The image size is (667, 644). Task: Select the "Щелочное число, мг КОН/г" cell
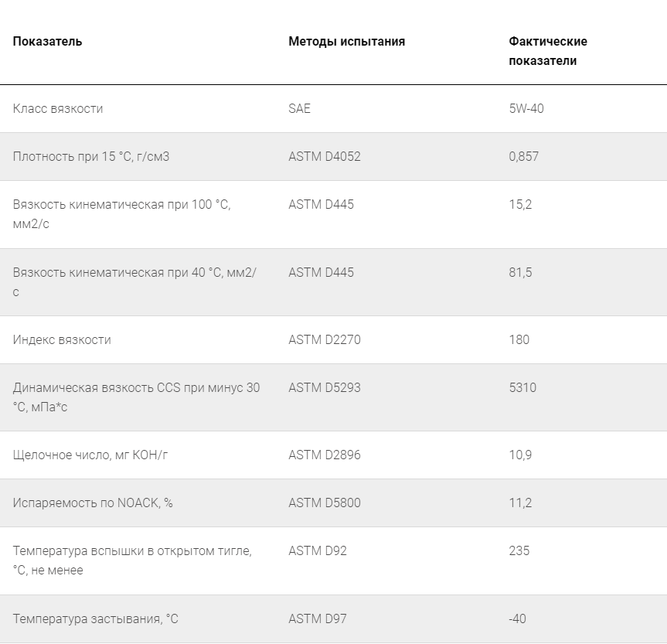pyautogui.click(x=90, y=455)
